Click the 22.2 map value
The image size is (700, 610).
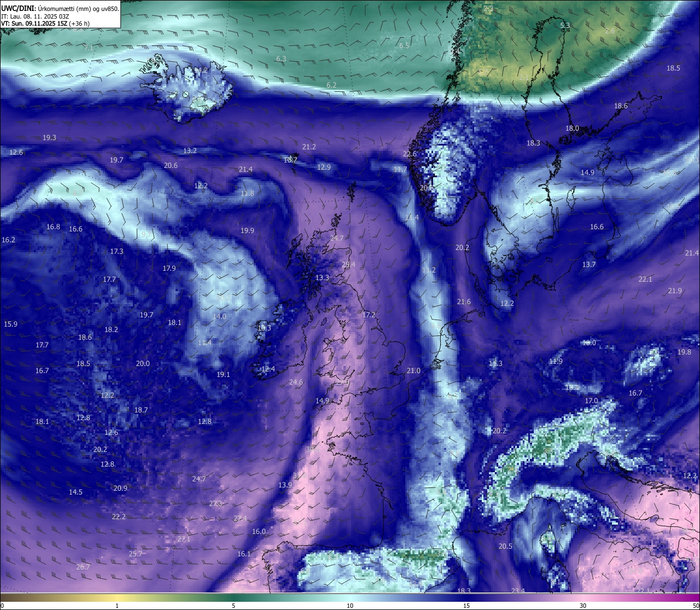click(x=119, y=517)
